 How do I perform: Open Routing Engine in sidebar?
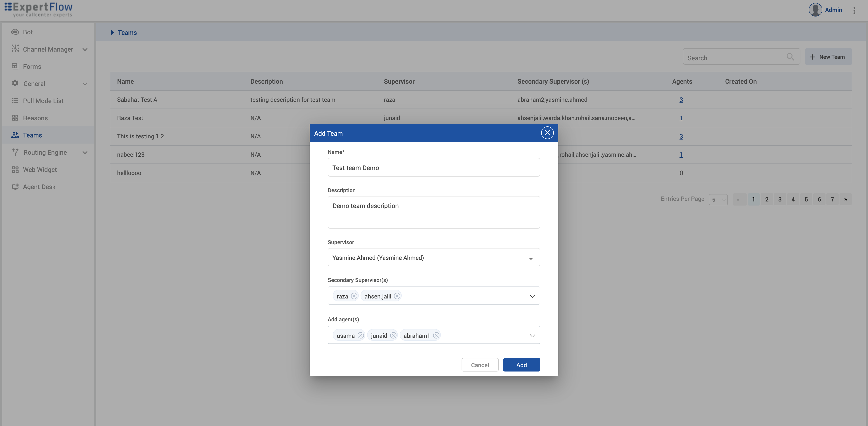click(45, 152)
